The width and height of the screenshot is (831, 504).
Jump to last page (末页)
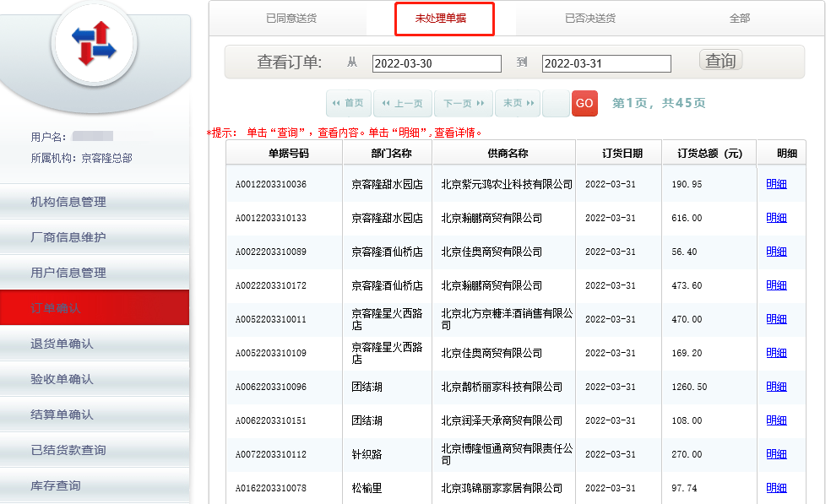pos(517,103)
